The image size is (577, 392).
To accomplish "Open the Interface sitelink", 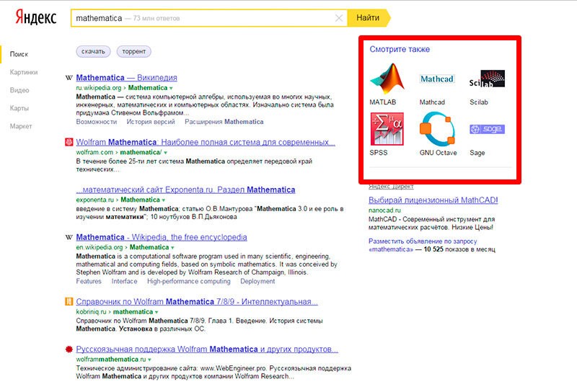I will (124, 281).
